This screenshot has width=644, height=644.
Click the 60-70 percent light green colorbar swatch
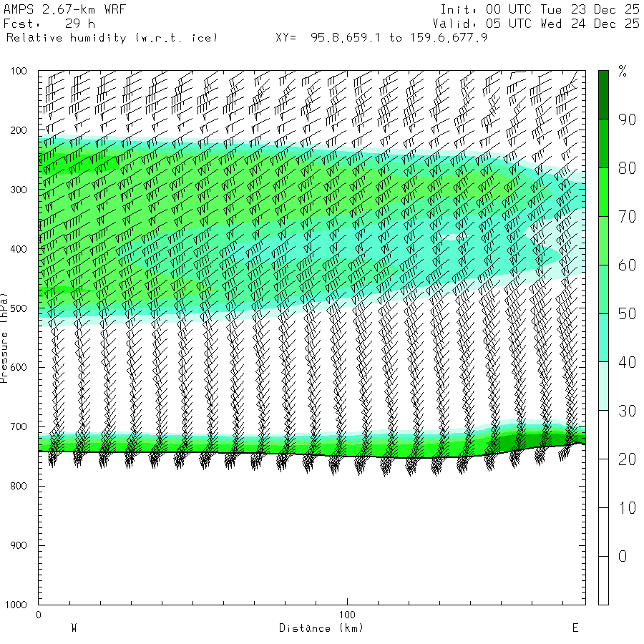click(603, 240)
